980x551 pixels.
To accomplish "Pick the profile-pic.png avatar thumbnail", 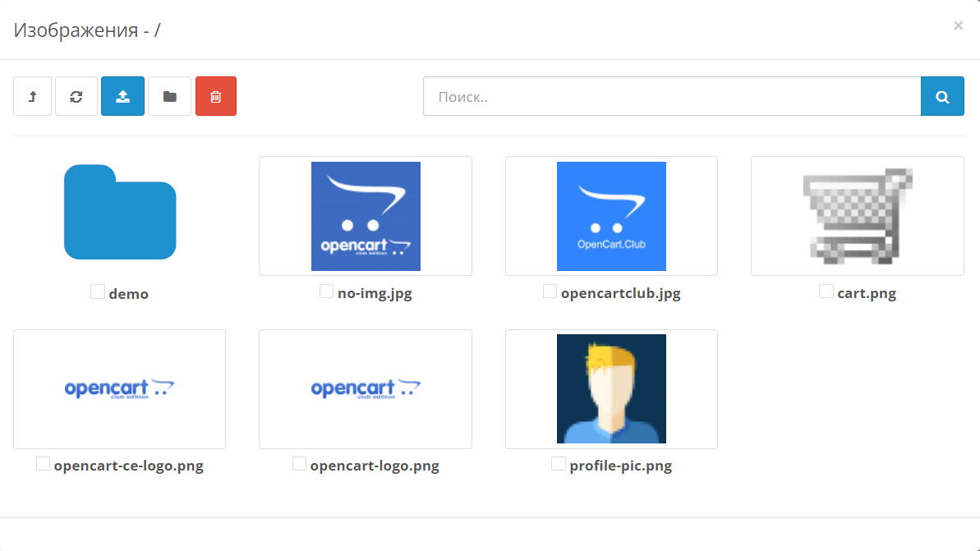I will (611, 388).
